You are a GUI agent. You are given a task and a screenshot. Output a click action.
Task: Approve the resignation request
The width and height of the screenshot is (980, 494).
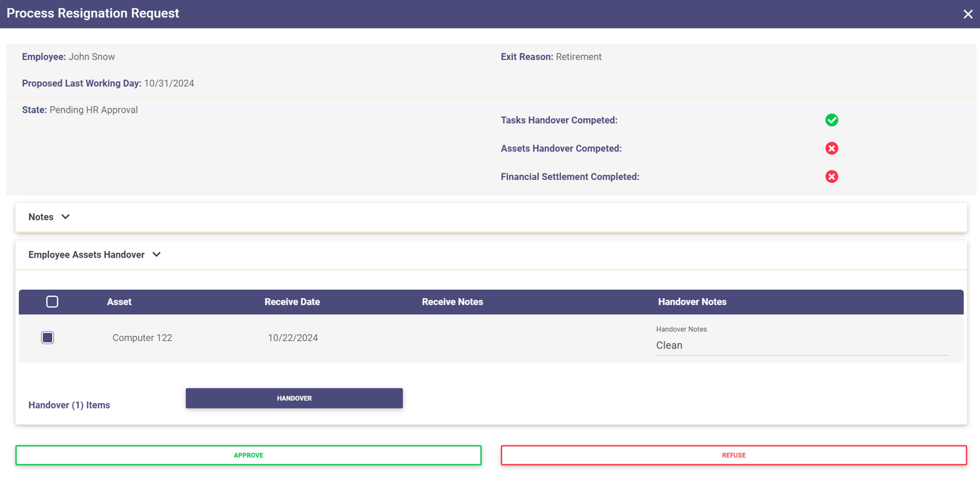click(248, 455)
